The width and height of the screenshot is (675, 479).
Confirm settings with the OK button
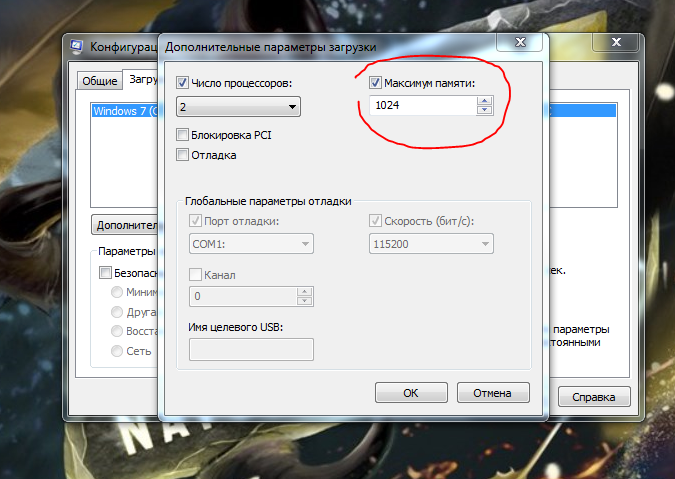point(411,393)
